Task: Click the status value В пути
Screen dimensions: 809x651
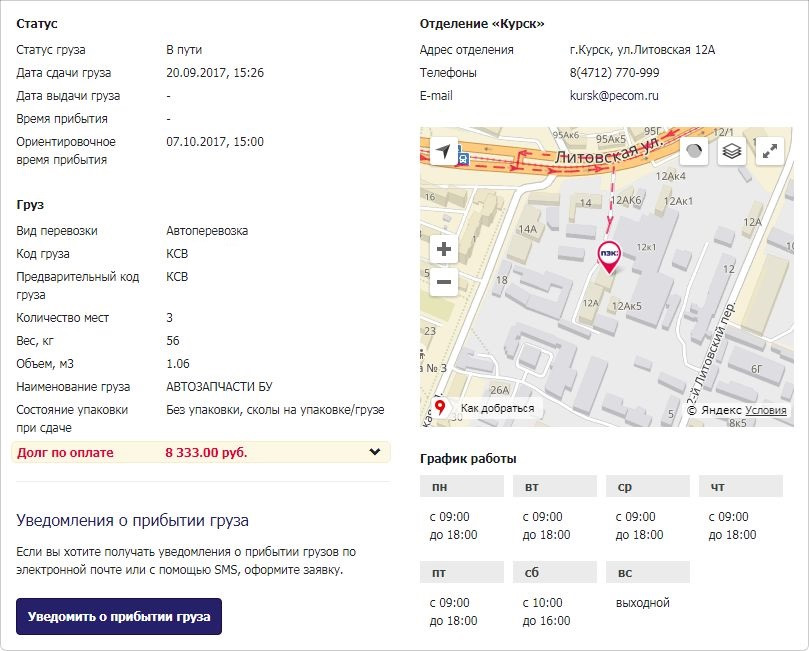Action: (x=184, y=50)
